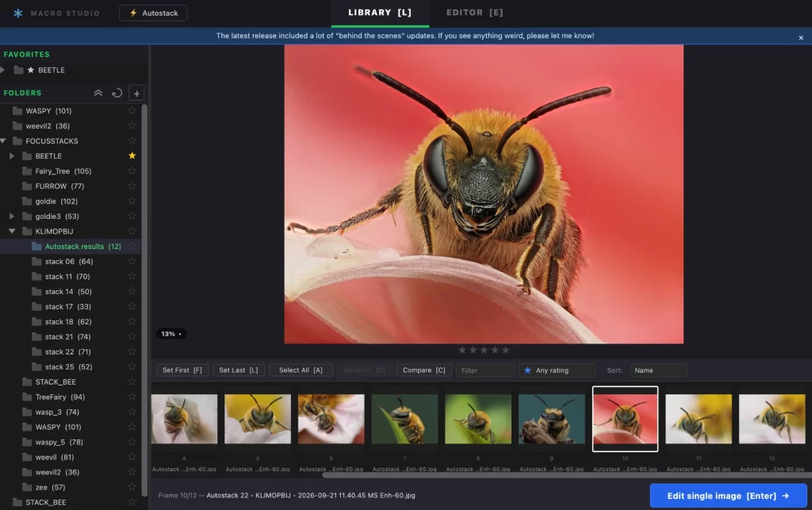Expand the goldie3 (53) folder
Viewport: 812px width, 510px height.
click(12, 216)
